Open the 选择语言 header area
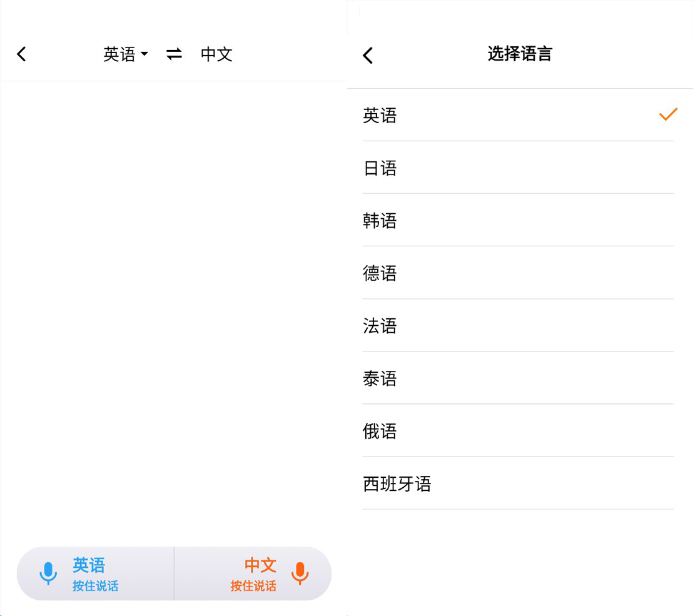The image size is (693, 616). pos(519,54)
